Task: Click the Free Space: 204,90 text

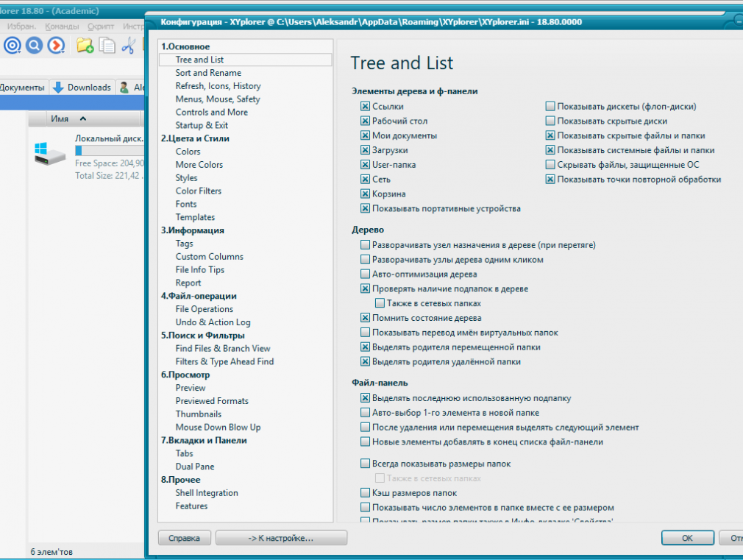Action: coord(110,163)
